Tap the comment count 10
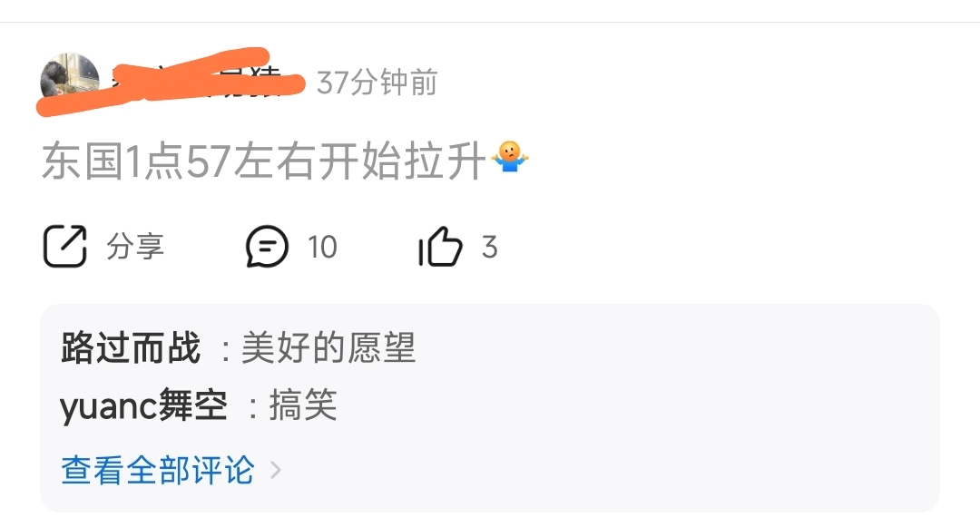The image size is (980, 527). pyautogui.click(x=322, y=247)
